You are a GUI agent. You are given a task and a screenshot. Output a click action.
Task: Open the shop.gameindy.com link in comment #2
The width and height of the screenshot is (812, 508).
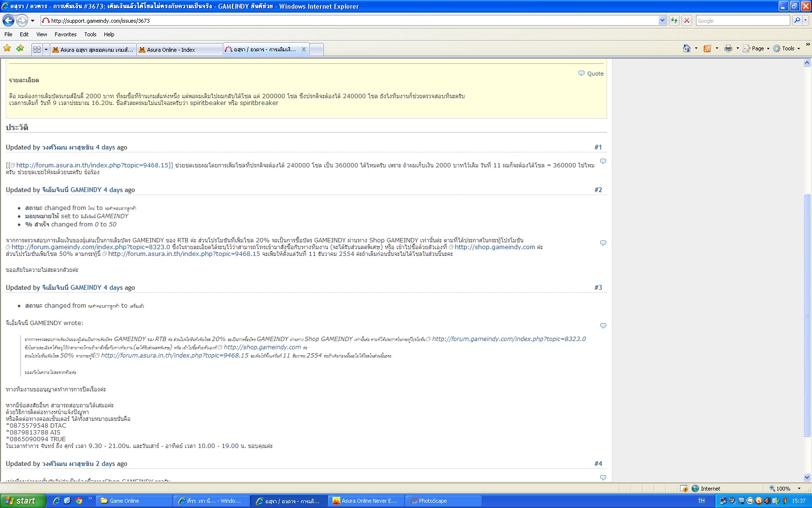(494, 247)
